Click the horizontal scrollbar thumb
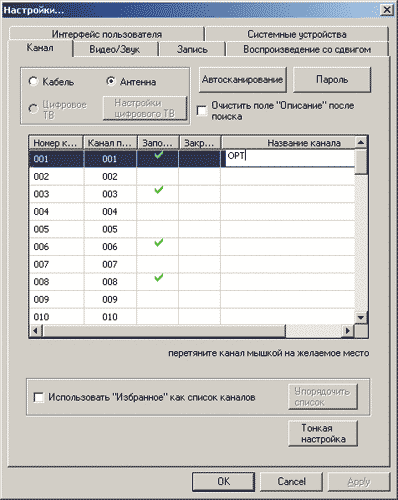 (164, 331)
